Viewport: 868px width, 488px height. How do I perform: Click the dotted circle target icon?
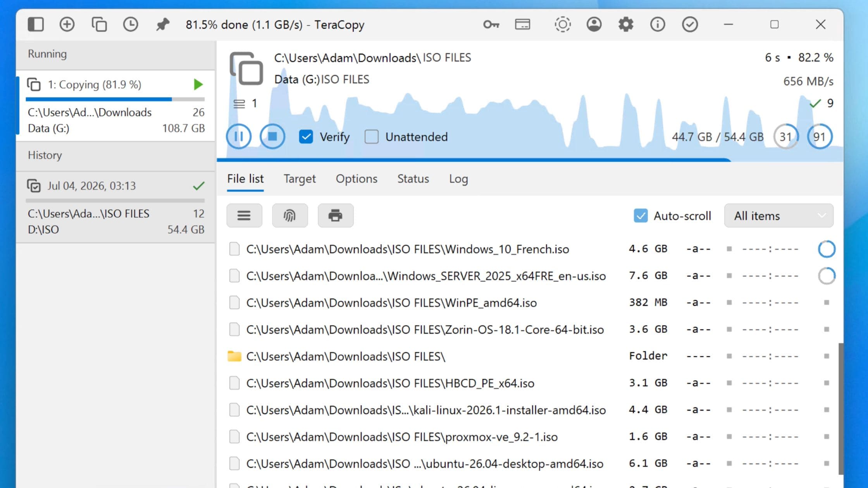pyautogui.click(x=562, y=24)
